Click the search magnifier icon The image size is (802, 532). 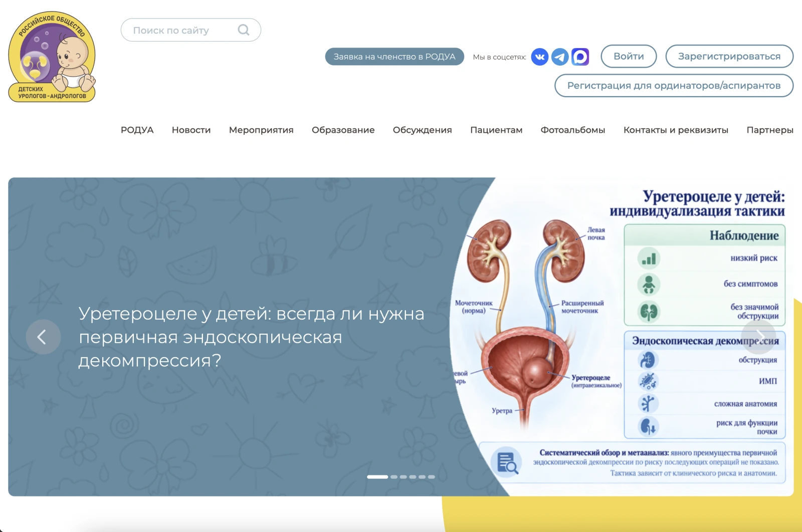click(x=244, y=30)
